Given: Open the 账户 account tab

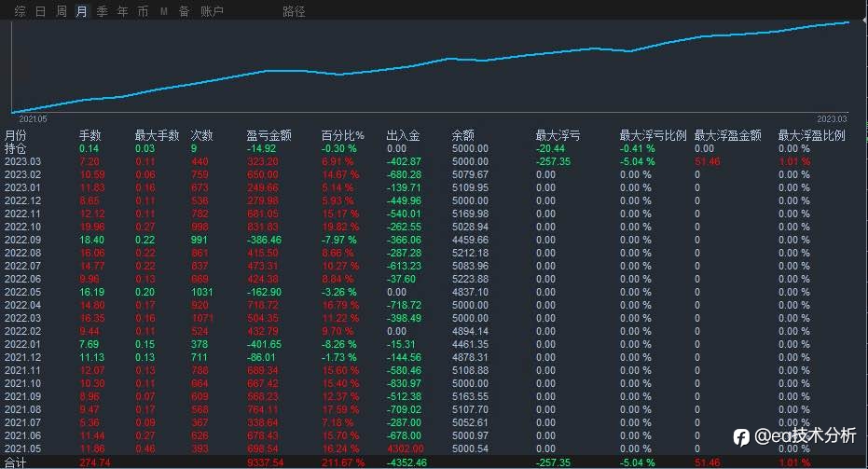Looking at the screenshot, I should tap(212, 11).
